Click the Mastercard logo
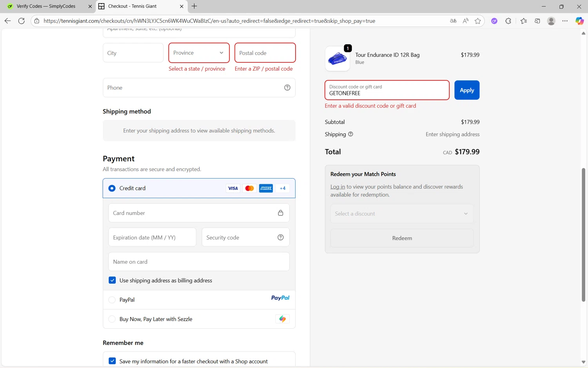 [249, 188]
